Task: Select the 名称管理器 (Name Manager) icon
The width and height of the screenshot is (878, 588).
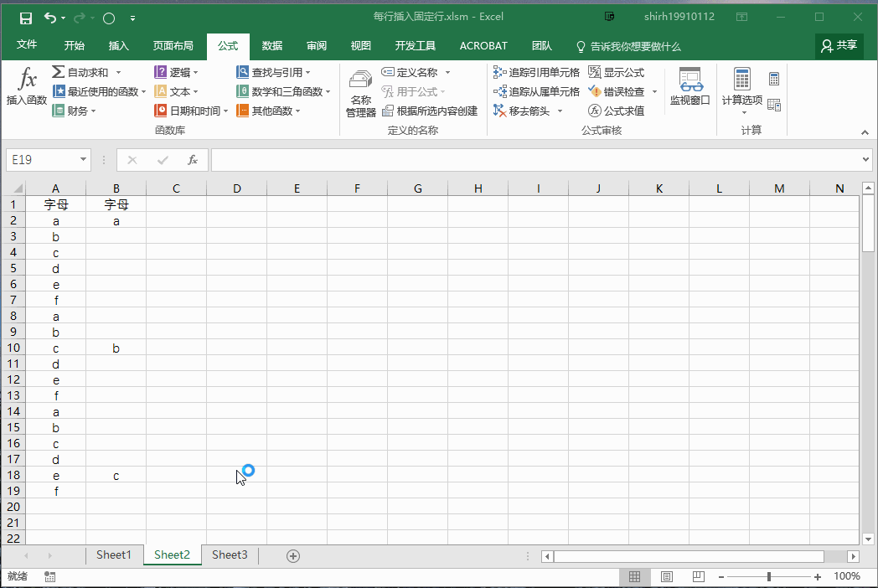Action: click(x=359, y=90)
